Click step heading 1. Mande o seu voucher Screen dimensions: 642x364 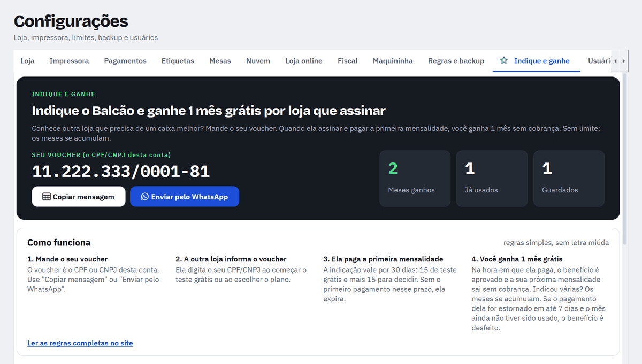pos(67,259)
